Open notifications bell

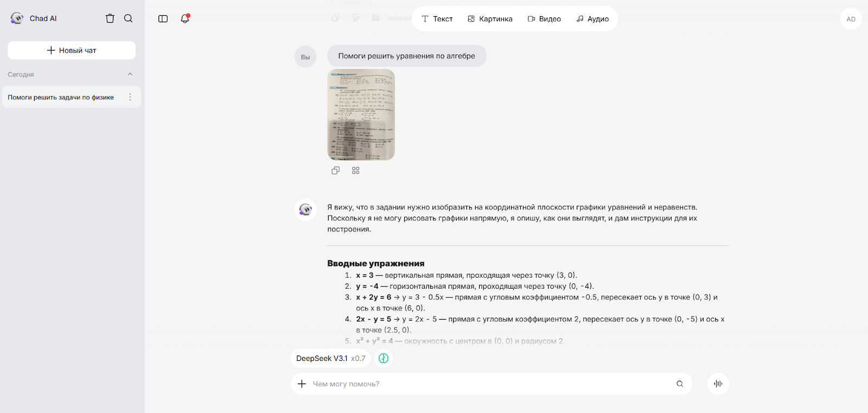(185, 19)
